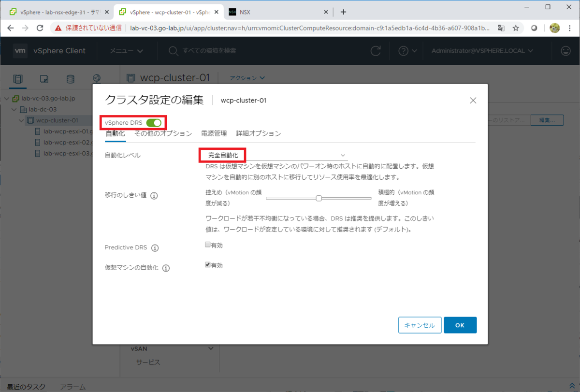Viewport: 580px width, 392px height.
Task: Select the Storage inventory icon
Action: pos(71,79)
